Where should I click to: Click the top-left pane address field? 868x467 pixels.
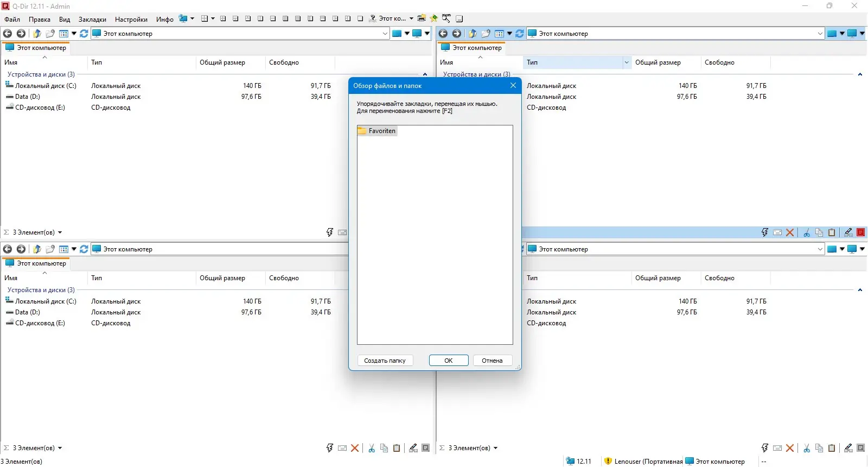click(240, 34)
